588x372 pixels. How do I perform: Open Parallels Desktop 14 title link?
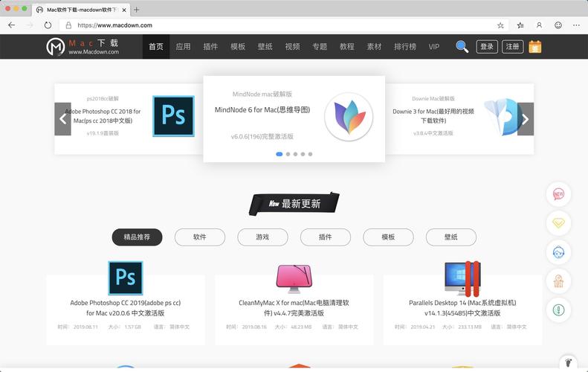[462, 308]
